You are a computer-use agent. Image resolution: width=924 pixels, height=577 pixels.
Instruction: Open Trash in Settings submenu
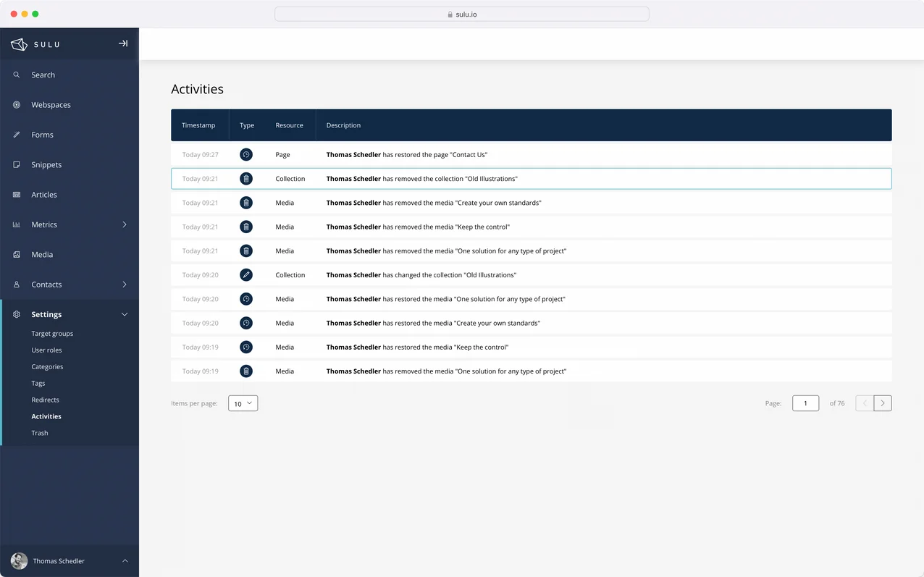40,433
